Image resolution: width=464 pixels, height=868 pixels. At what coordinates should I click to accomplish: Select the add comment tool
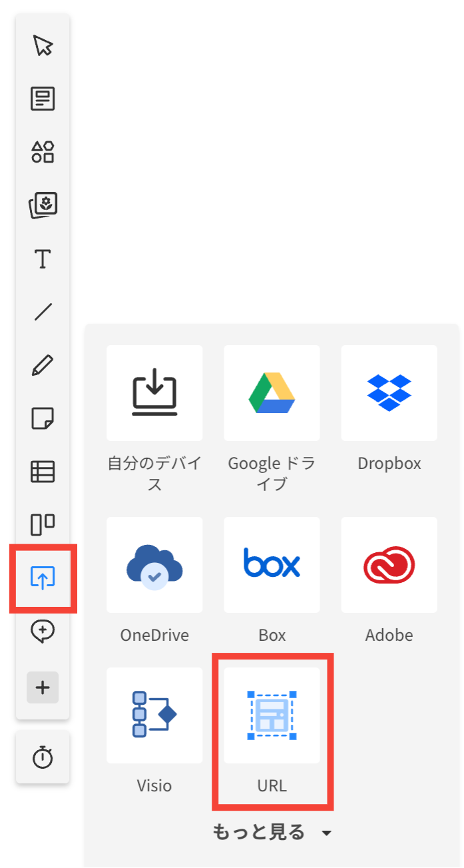point(43,631)
